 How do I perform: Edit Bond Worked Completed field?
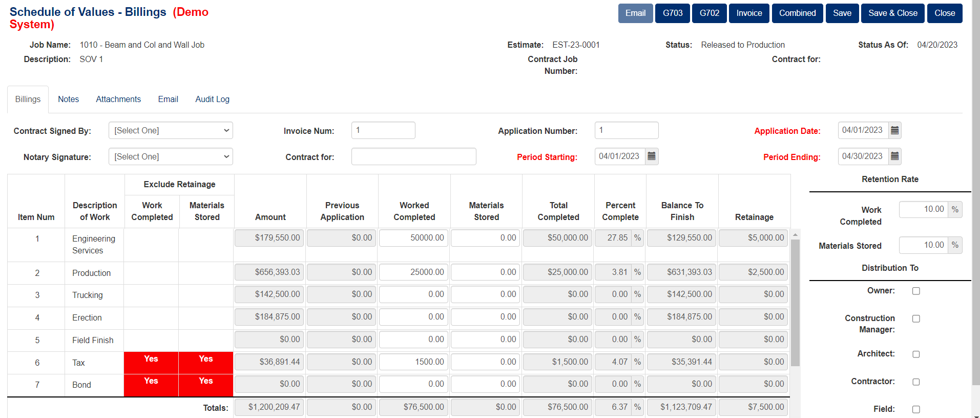[x=414, y=384]
